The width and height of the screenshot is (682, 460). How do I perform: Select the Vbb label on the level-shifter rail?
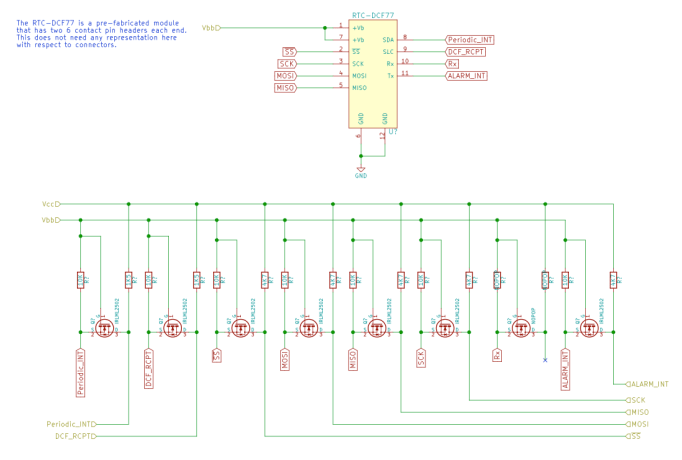tap(51, 220)
